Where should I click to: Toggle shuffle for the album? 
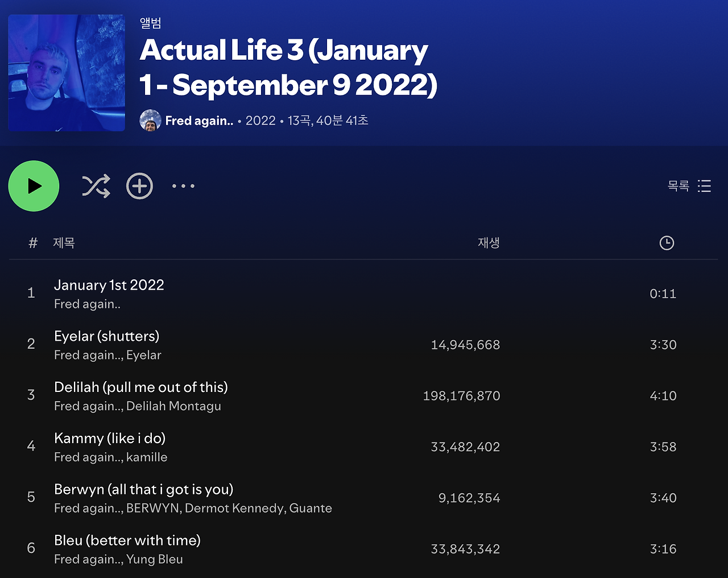(96, 186)
